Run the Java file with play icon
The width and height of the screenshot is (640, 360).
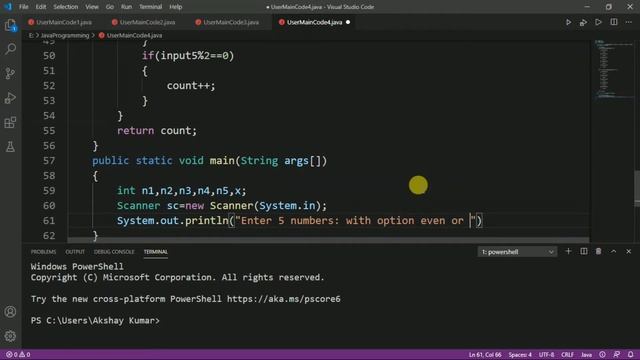(568, 22)
